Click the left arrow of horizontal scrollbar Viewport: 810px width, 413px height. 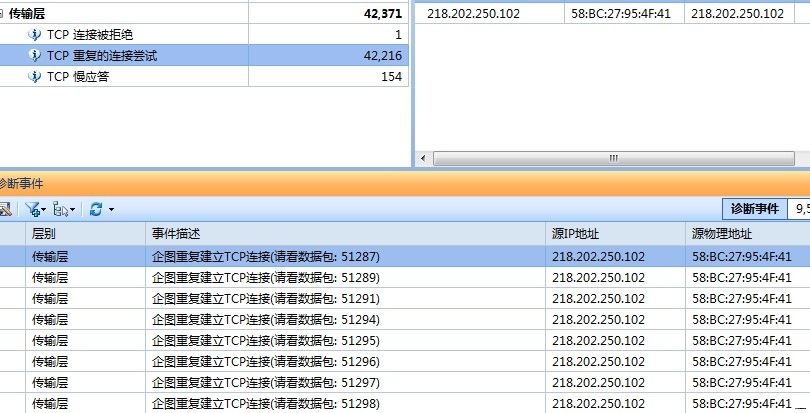(x=424, y=158)
